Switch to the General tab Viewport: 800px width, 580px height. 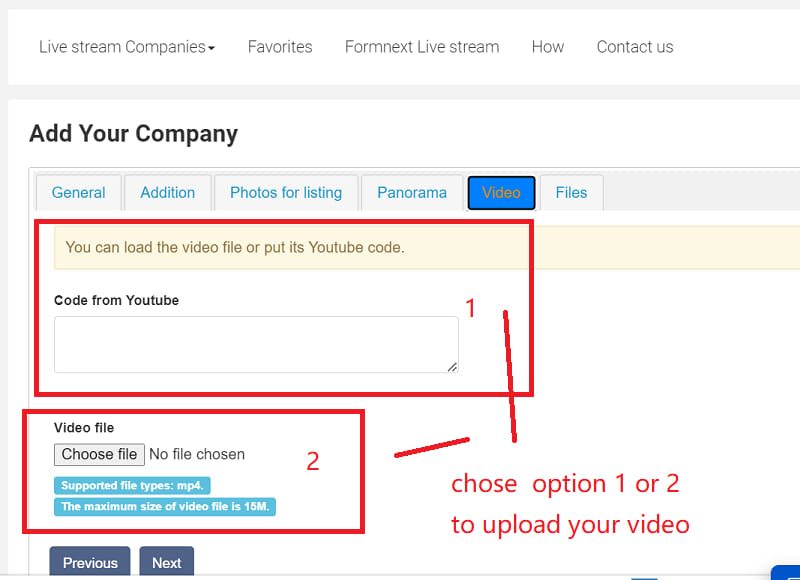tap(79, 193)
